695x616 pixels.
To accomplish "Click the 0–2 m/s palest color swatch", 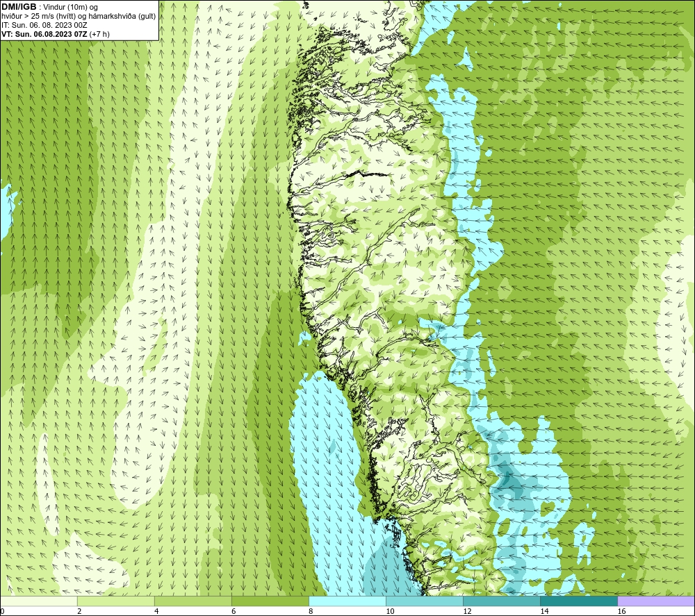I will pos(39,601).
